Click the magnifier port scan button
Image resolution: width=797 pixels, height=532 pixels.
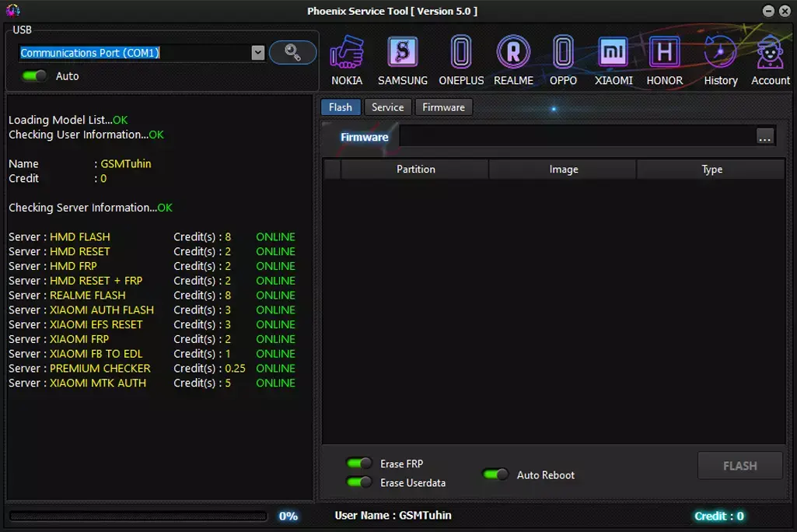(x=292, y=53)
